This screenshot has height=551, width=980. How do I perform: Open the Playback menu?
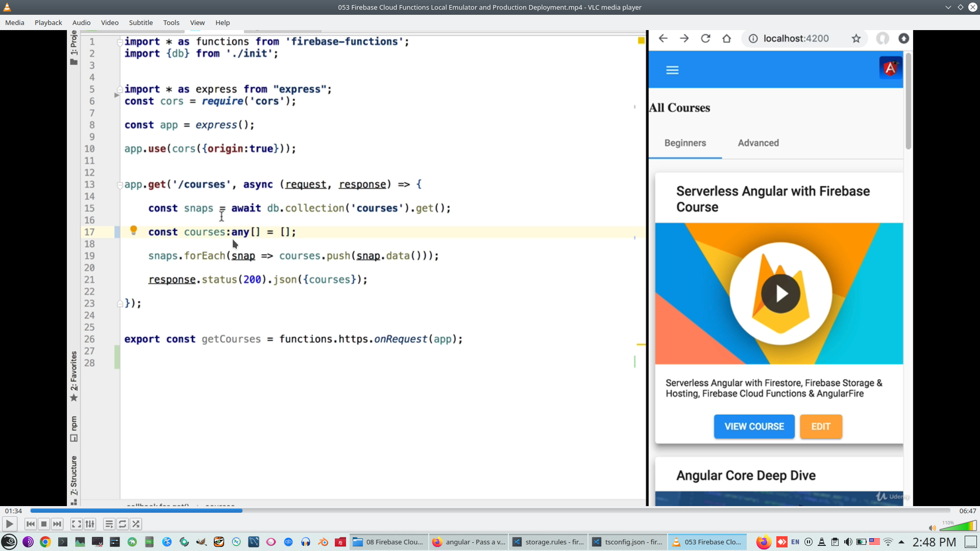click(x=48, y=22)
